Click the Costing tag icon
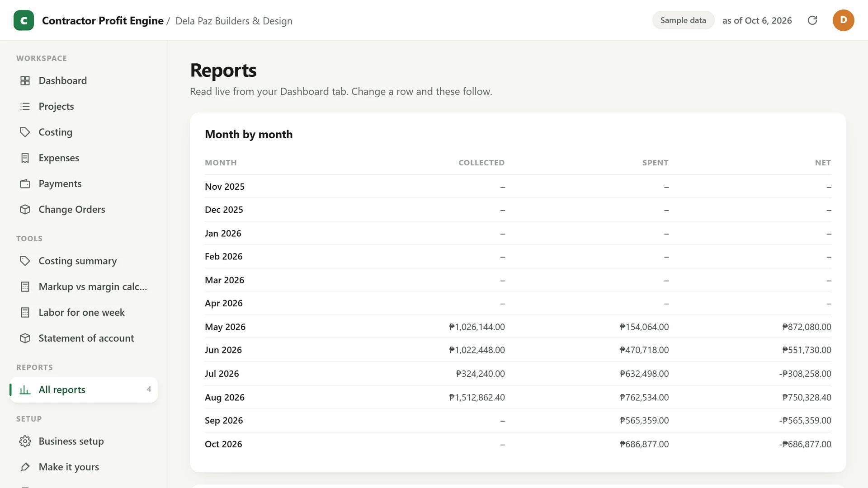The width and height of the screenshot is (868, 488). [x=25, y=132]
